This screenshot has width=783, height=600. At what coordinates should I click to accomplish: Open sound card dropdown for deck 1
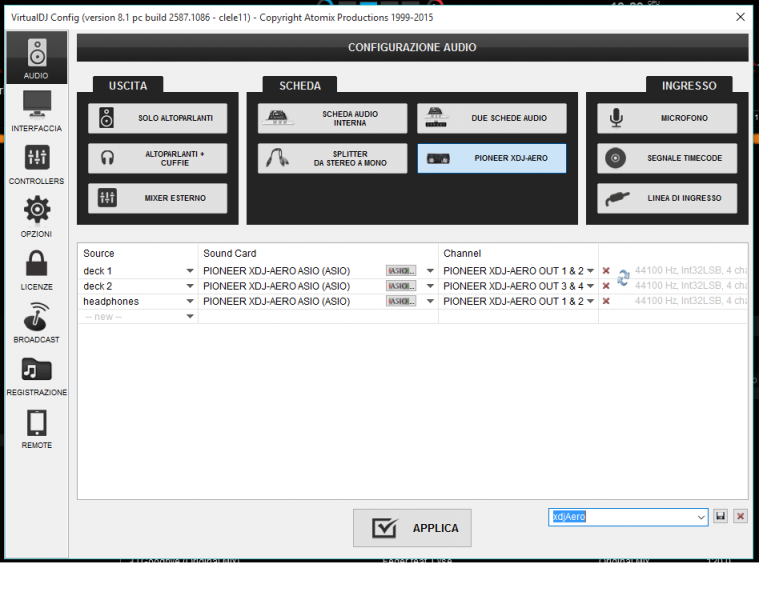click(430, 271)
